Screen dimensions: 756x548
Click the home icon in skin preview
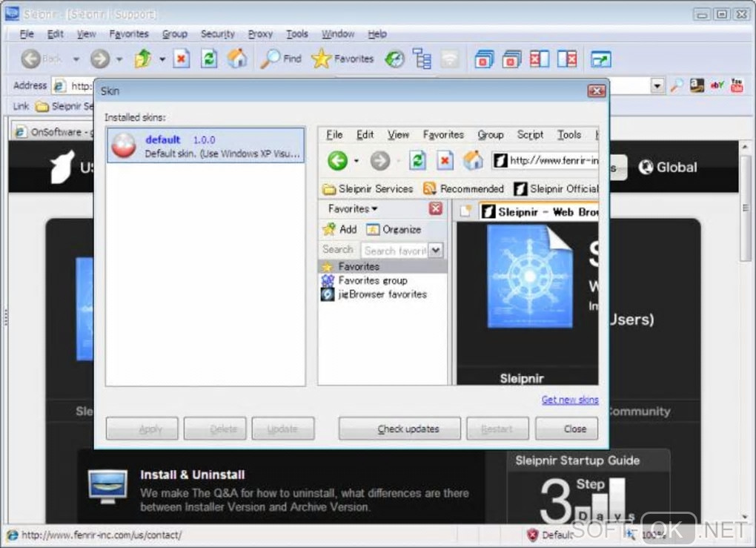pyautogui.click(x=473, y=160)
